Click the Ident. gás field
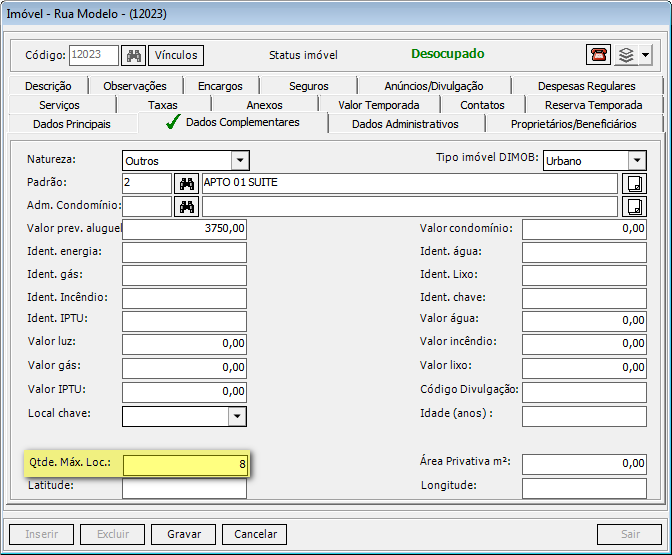Screen dimensions: 672x555 click(x=184, y=276)
